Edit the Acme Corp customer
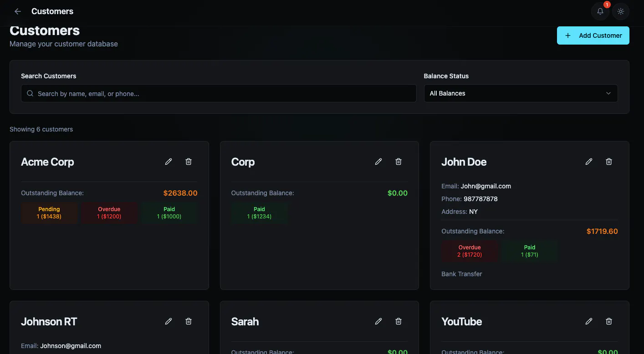 click(169, 162)
